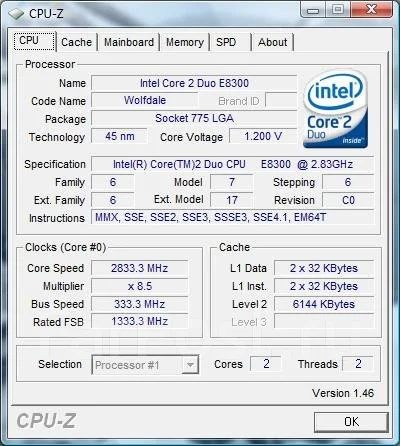Click the Ext. Model value 17
This screenshot has height=446, width=400.
pyautogui.click(x=232, y=200)
